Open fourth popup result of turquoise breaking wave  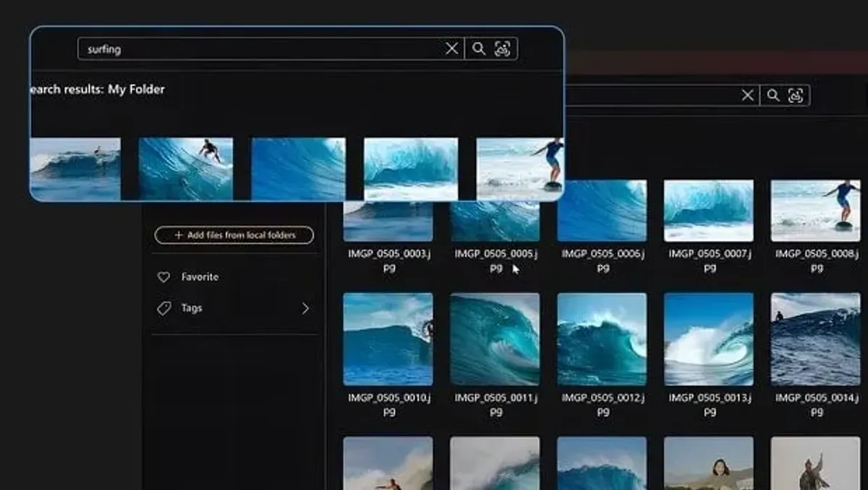pyautogui.click(x=411, y=169)
